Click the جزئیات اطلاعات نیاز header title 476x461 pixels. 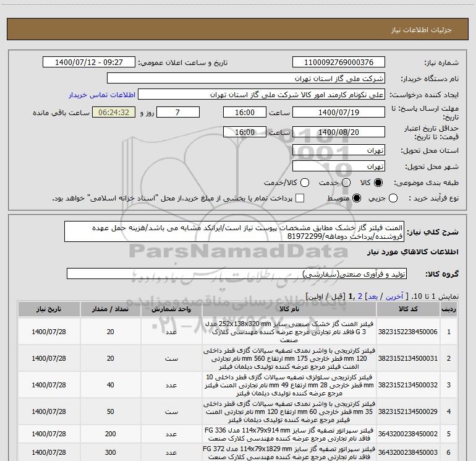(x=422, y=30)
